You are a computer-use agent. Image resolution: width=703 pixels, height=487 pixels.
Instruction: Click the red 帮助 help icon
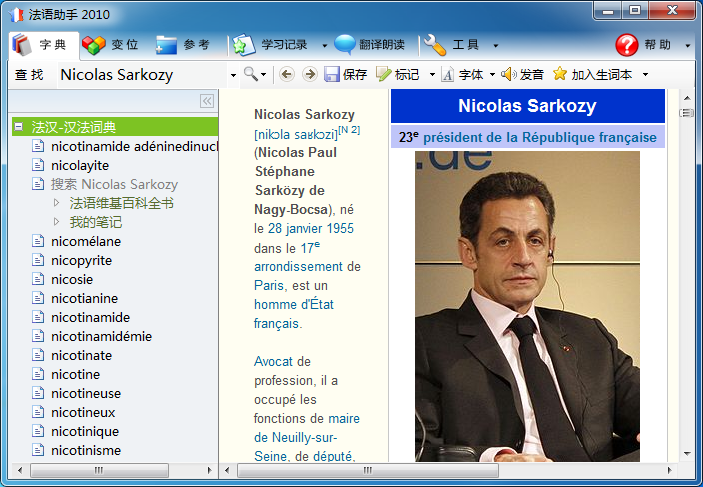click(626, 45)
